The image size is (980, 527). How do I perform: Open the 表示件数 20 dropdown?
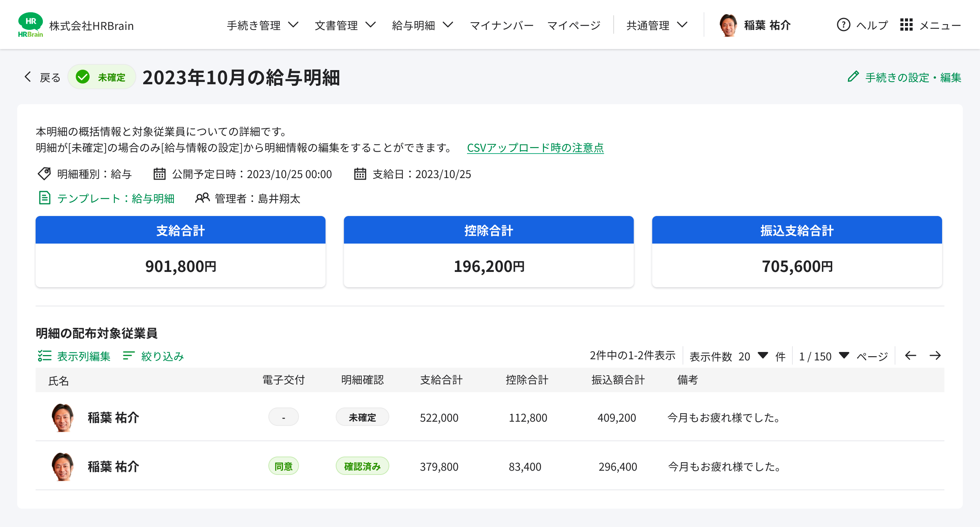(x=763, y=356)
